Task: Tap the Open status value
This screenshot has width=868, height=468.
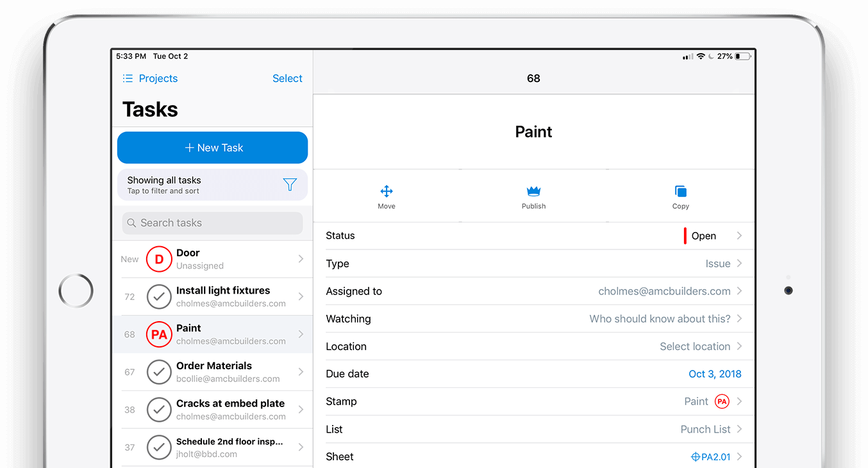Action: [704, 236]
